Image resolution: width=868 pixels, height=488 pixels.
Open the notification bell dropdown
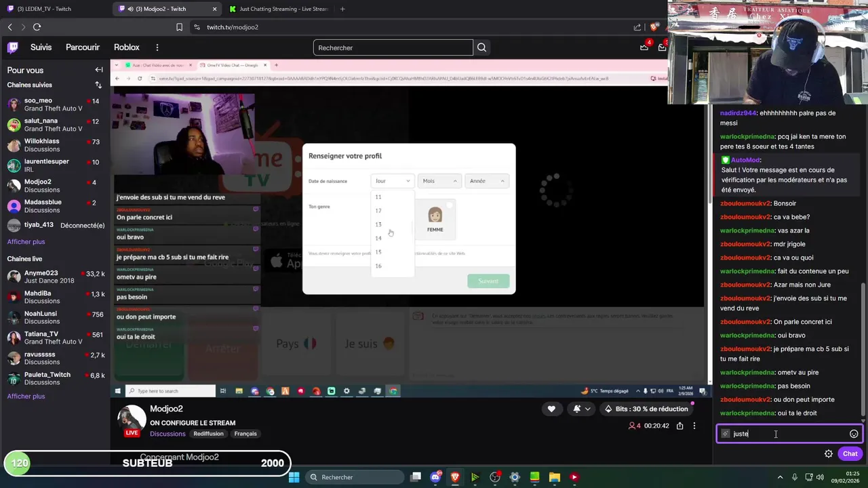point(580,409)
